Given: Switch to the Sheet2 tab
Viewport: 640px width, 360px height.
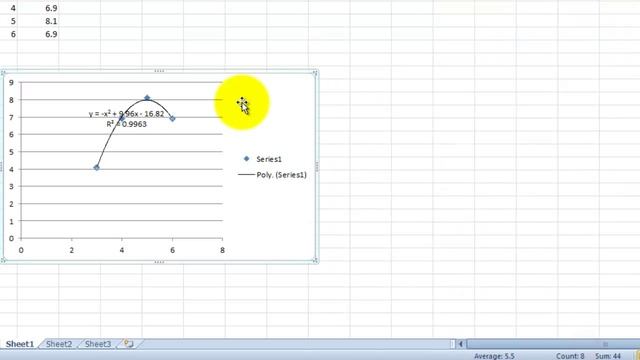Looking at the screenshot, I should pyautogui.click(x=59, y=344).
